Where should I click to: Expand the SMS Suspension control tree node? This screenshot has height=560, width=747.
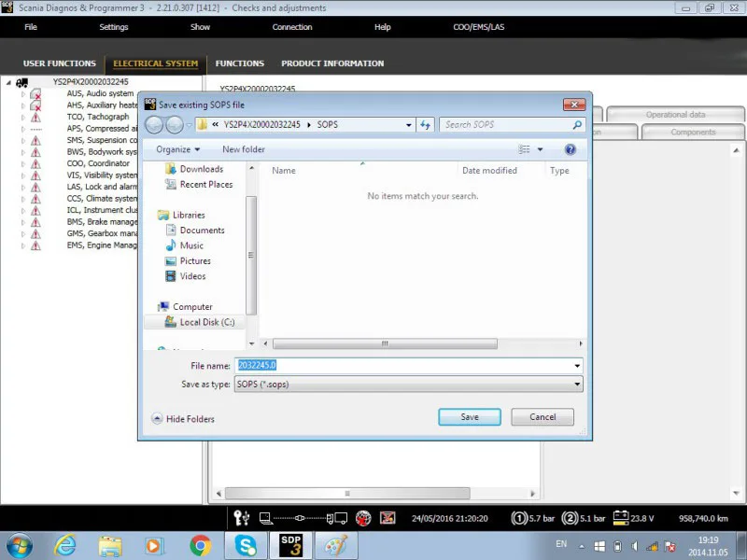click(22, 141)
